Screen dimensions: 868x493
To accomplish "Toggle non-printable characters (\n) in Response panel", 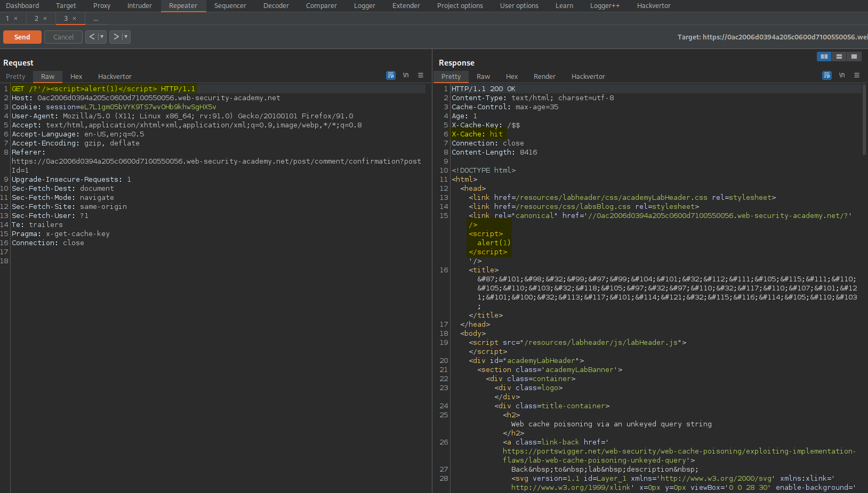I will pos(842,76).
